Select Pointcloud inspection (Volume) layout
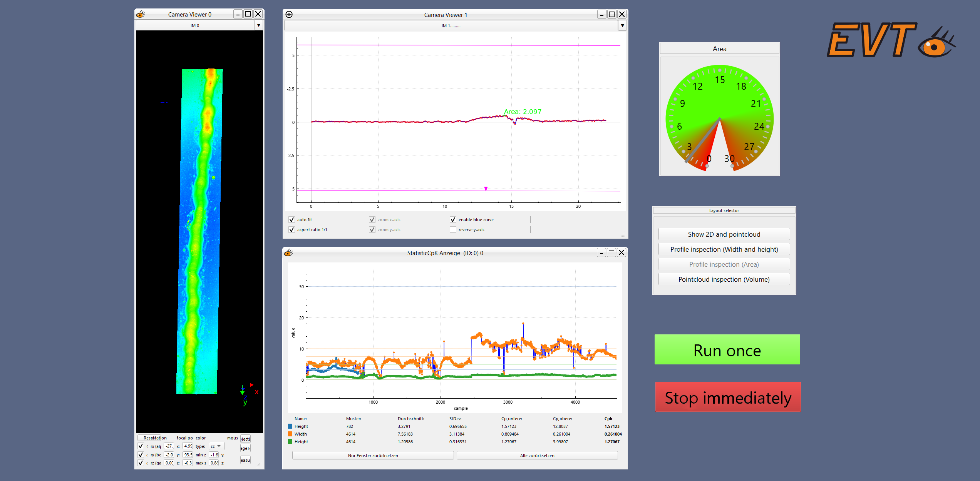This screenshot has height=481, width=980. 724,279
